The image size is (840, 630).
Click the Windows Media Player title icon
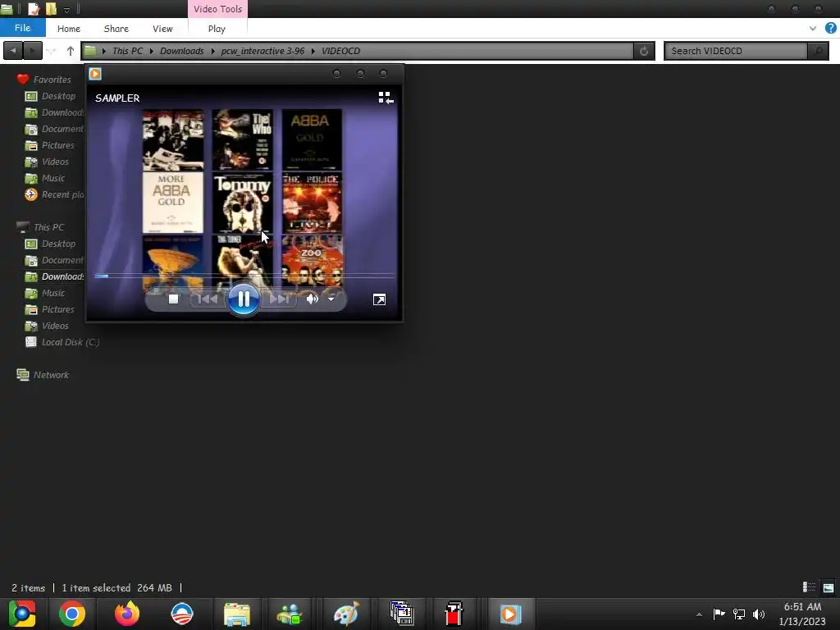pos(95,74)
